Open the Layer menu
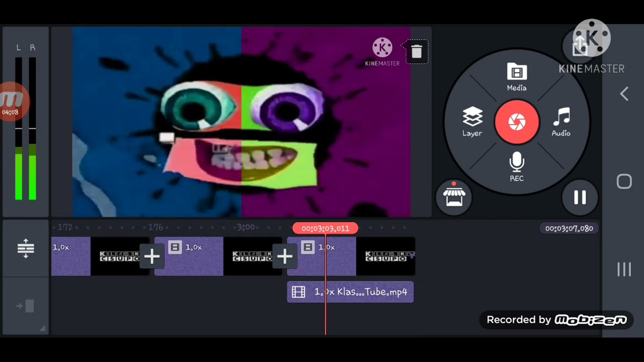Viewport: 644px width, 362px height. click(472, 122)
